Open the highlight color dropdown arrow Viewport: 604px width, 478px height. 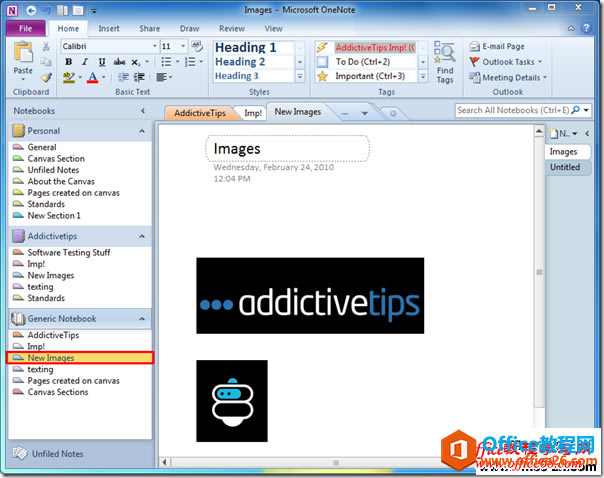pyautogui.click(x=80, y=77)
